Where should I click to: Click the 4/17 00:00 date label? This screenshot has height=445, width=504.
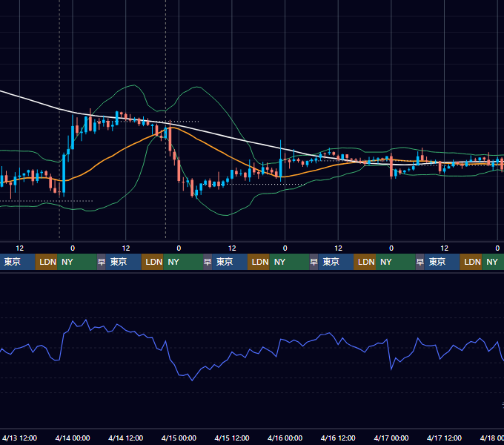391,438
